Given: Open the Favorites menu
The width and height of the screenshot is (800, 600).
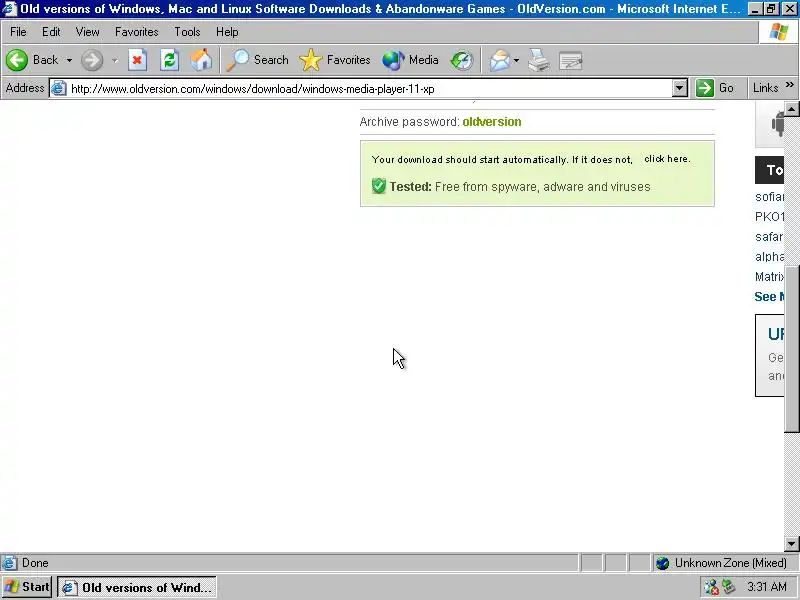Looking at the screenshot, I should tap(136, 32).
